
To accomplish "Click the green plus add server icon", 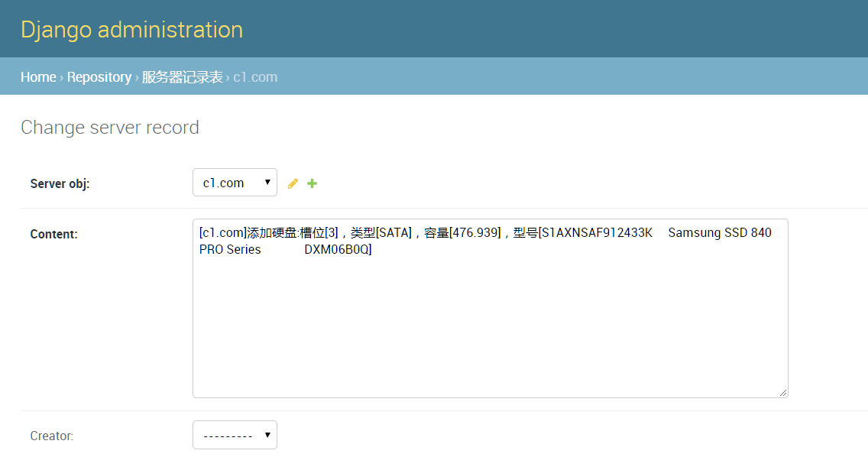I will [x=313, y=183].
